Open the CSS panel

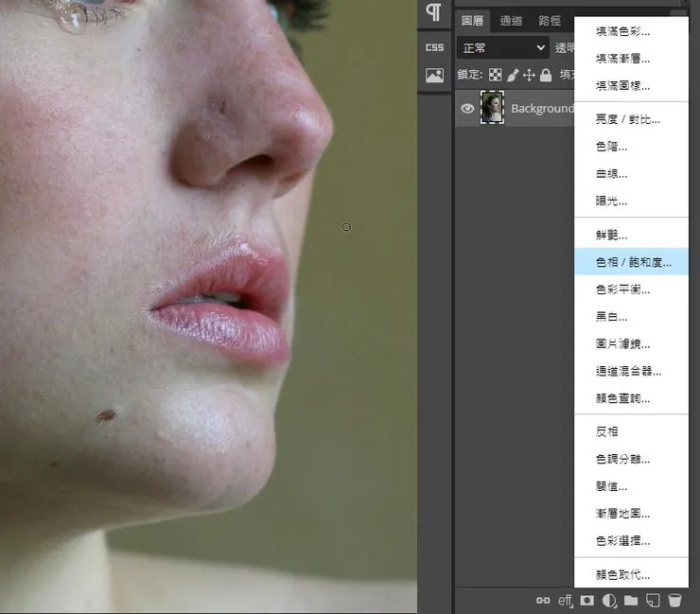tap(434, 47)
